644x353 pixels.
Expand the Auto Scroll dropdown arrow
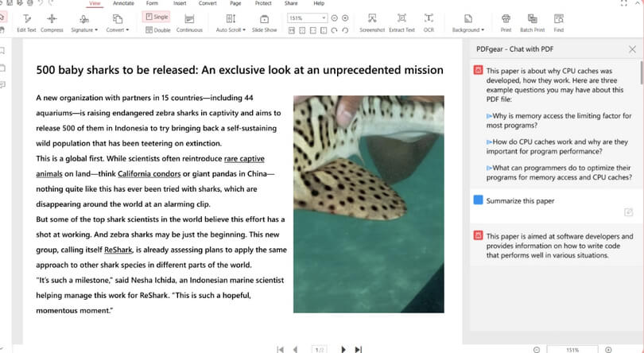tap(244, 30)
